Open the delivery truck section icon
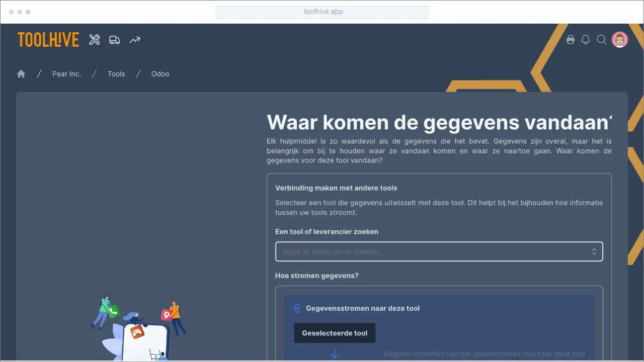The image size is (644, 362). [x=114, y=39]
